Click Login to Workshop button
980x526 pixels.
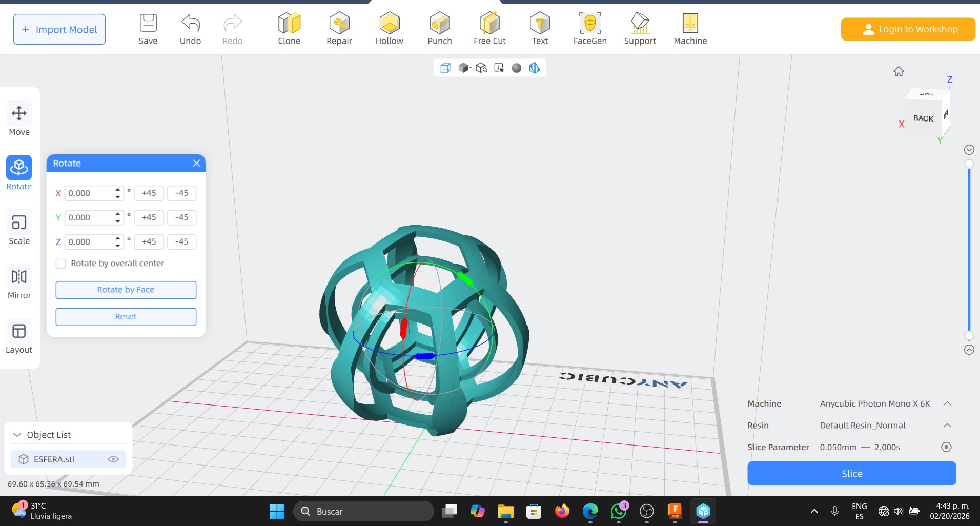click(x=908, y=29)
